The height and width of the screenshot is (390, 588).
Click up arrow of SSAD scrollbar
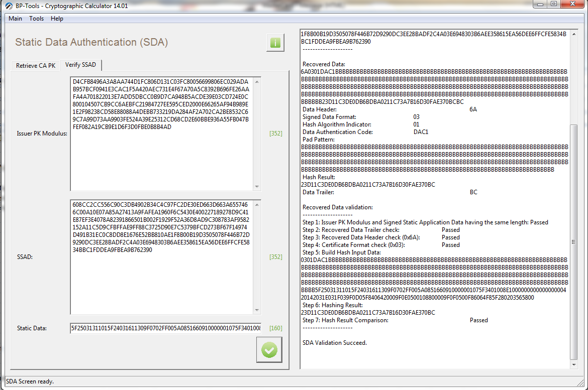tap(257, 205)
